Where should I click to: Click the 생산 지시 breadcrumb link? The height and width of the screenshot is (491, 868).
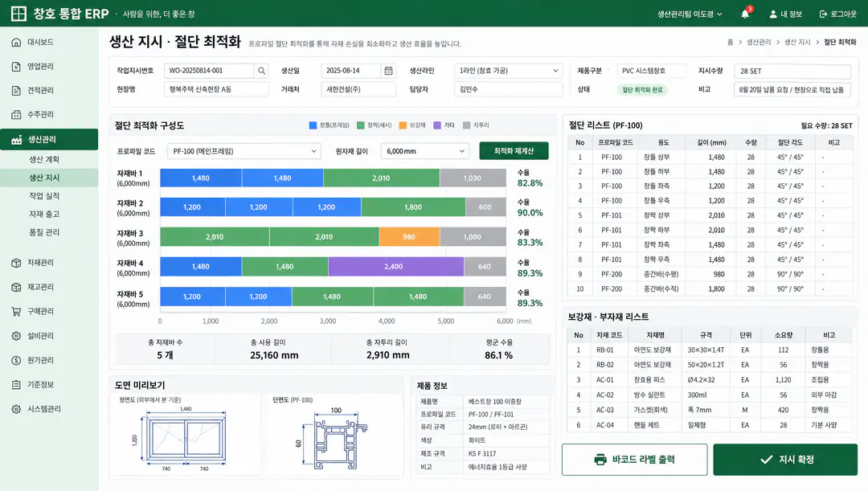coord(797,42)
